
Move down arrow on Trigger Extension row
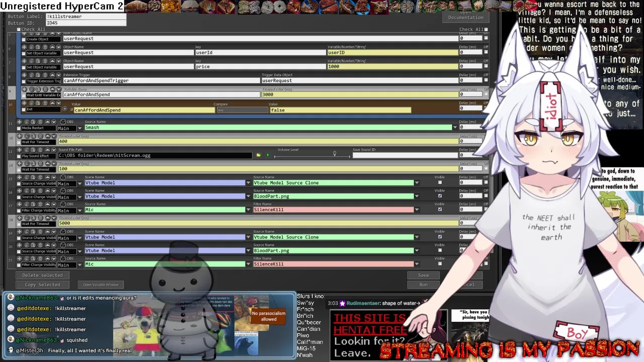(58, 75)
